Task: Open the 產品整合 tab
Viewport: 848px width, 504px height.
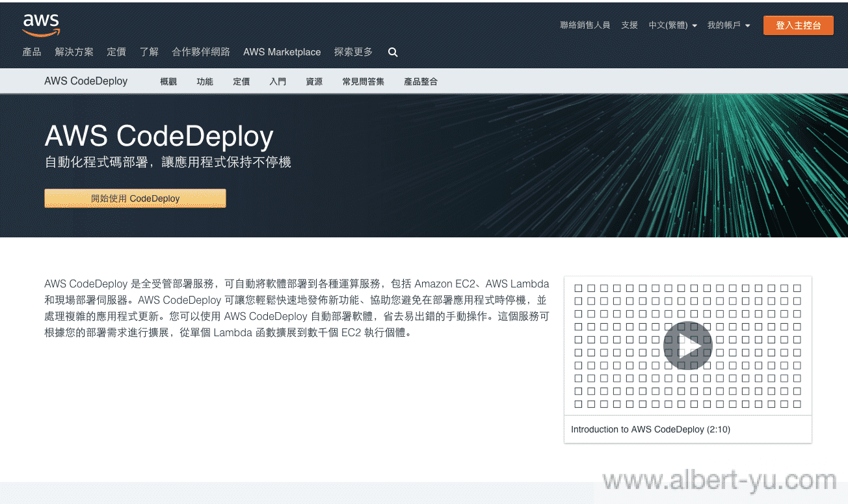Action: click(x=421, y=82)
